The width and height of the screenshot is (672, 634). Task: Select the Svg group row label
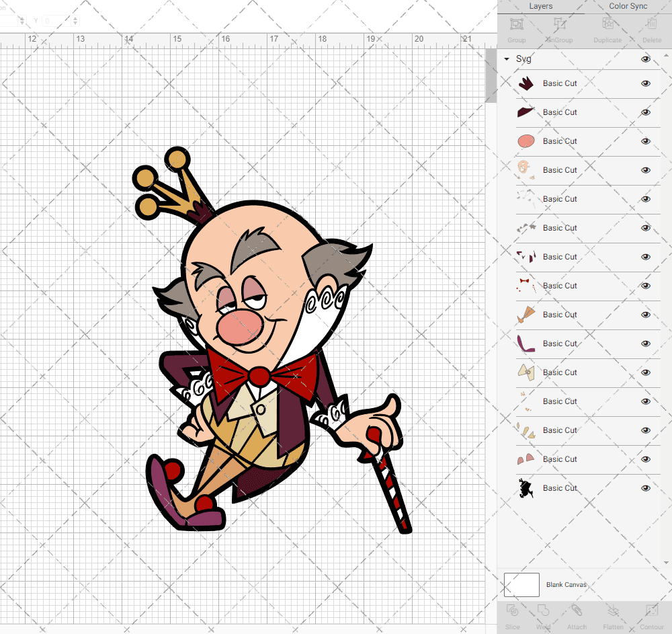click(523, 59)
